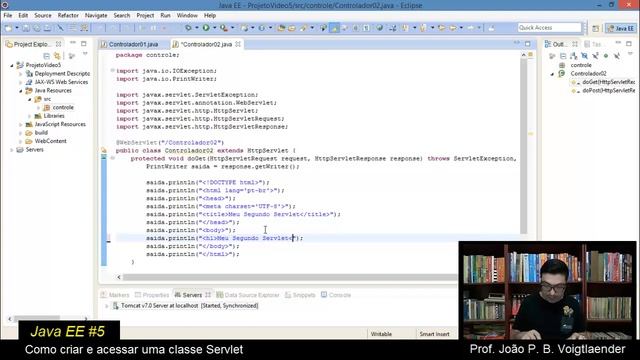The height and width of the screenshot is (360, 640).
Task: Switch to the Markers tab
Action: pyautogui.click(x=115, y=295)
